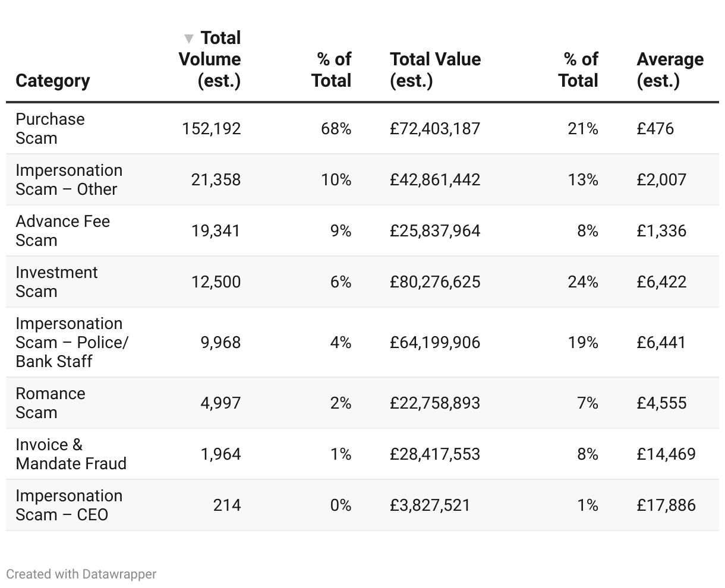
Task: Select the £14,469 average cell
Action: (666, 454)
